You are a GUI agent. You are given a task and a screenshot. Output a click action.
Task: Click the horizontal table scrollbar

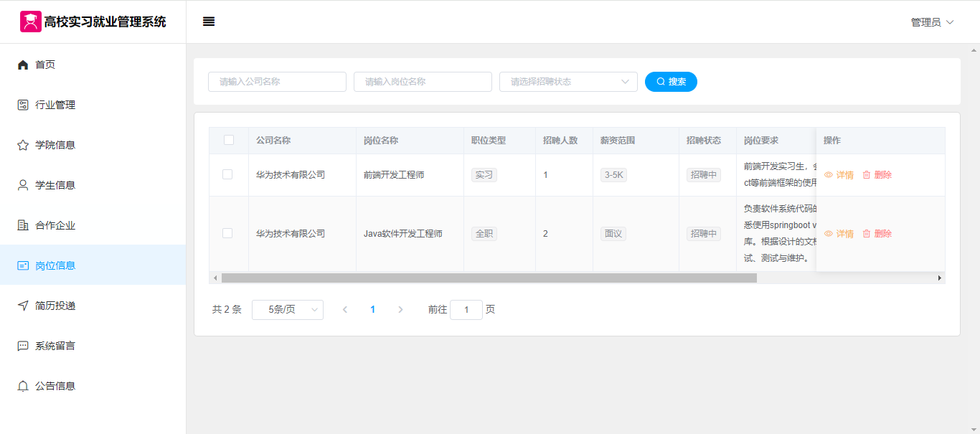point(489,278)
